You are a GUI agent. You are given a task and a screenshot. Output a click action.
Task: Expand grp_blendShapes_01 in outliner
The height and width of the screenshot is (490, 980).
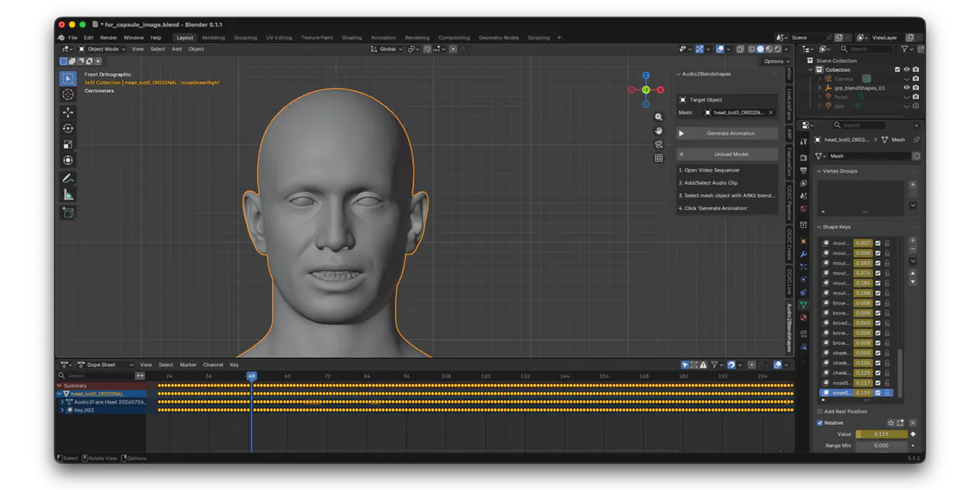[819, 87]
